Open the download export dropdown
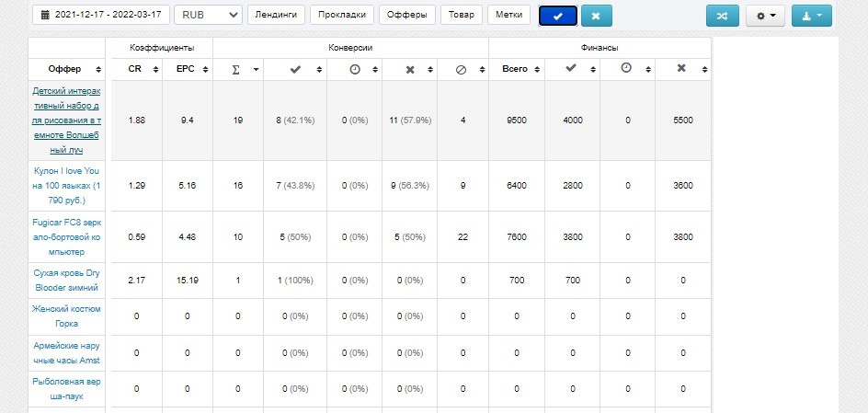 click(x=812, y=16)
